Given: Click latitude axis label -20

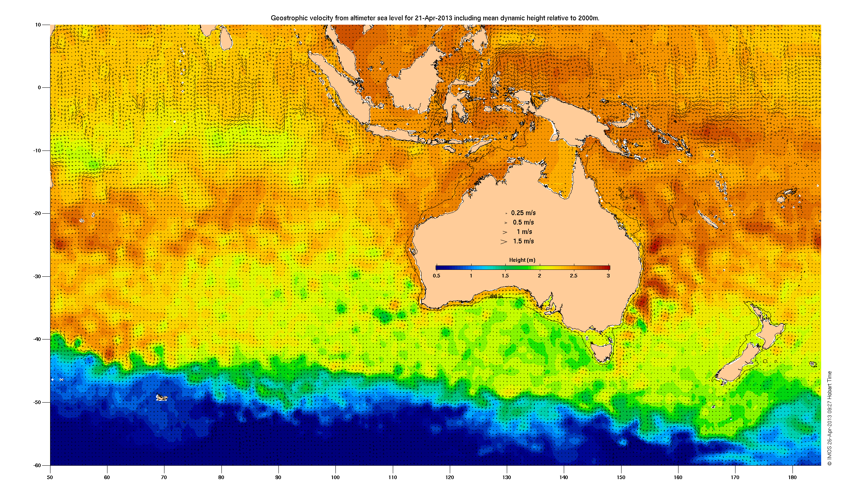Looking at the screenshot, I should (37, 214).
